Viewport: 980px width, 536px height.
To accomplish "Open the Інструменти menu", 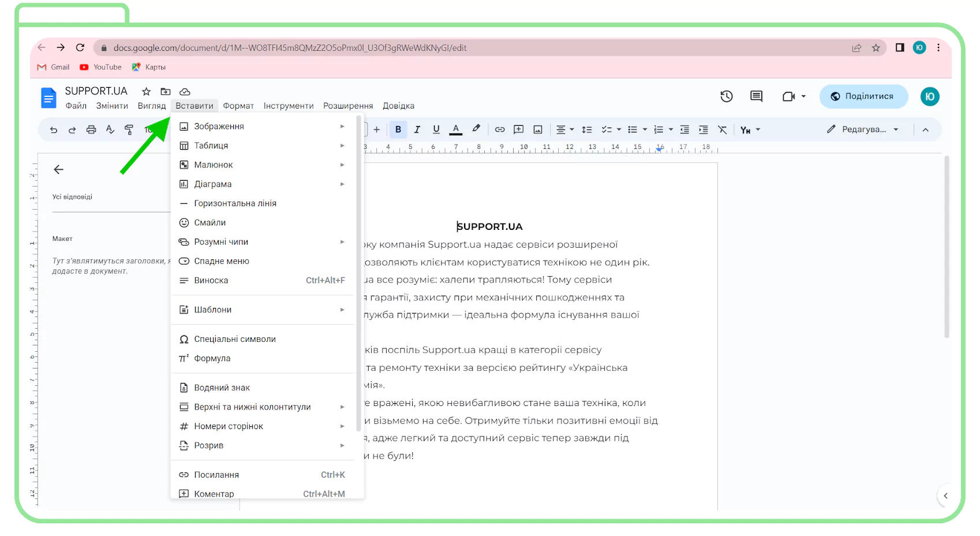I will click(289, 106).
